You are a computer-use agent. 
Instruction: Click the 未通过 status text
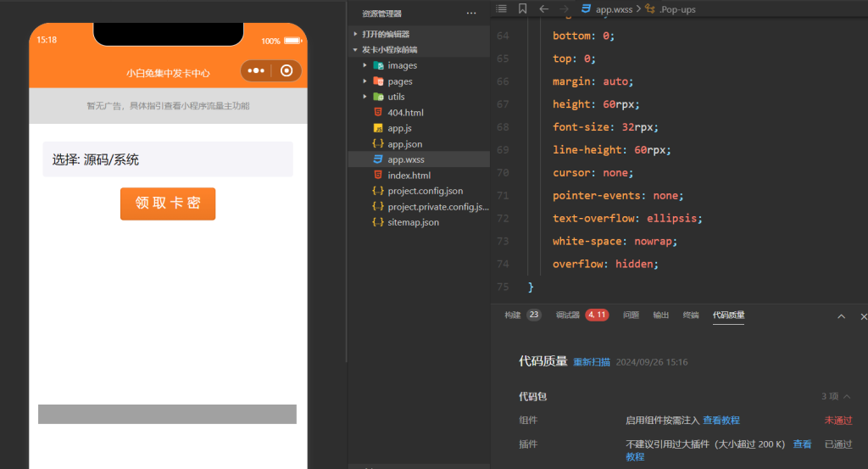pos(838,421)
